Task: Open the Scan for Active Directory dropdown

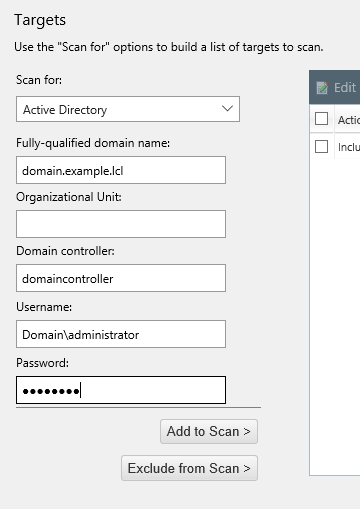Action: tap(128, 109)
